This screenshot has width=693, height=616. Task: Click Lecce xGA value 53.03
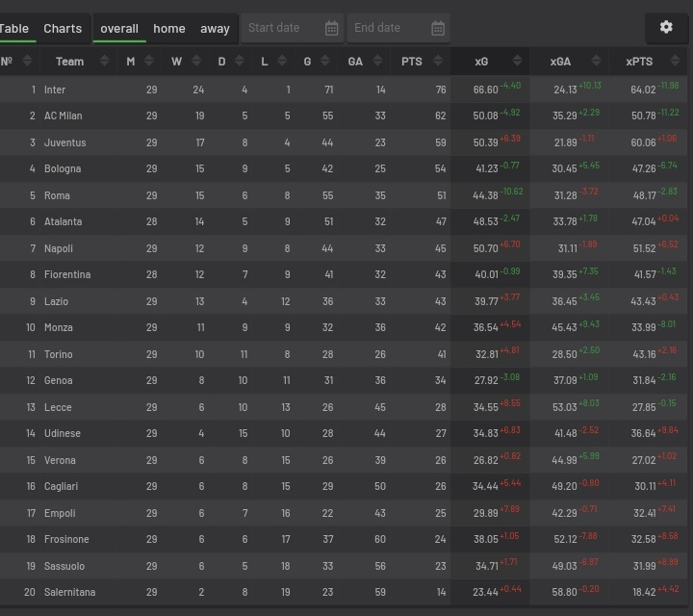point(564,407)
